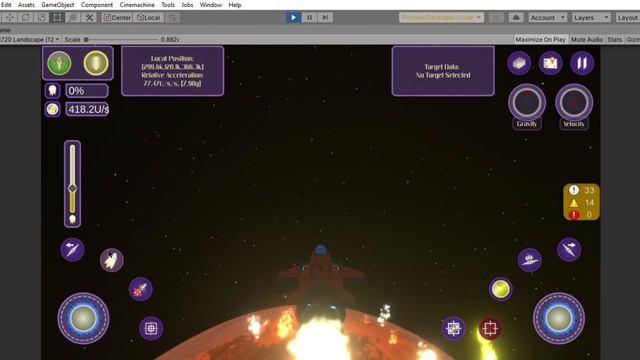Click the vertical throttle slider handle
The height and width of the screenshot is (360, 640).
[x=72, y=188]
